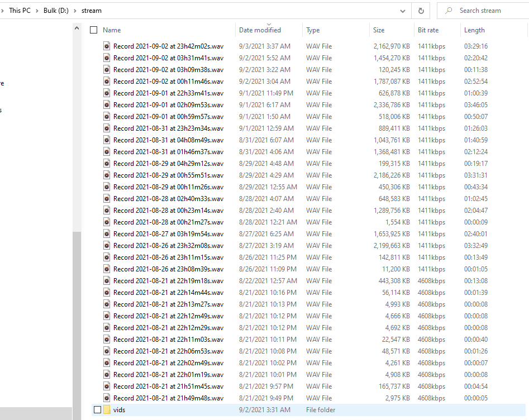Navigate to This PC in the breadcrumb
The image size is (529, 420).
[20, 11]
